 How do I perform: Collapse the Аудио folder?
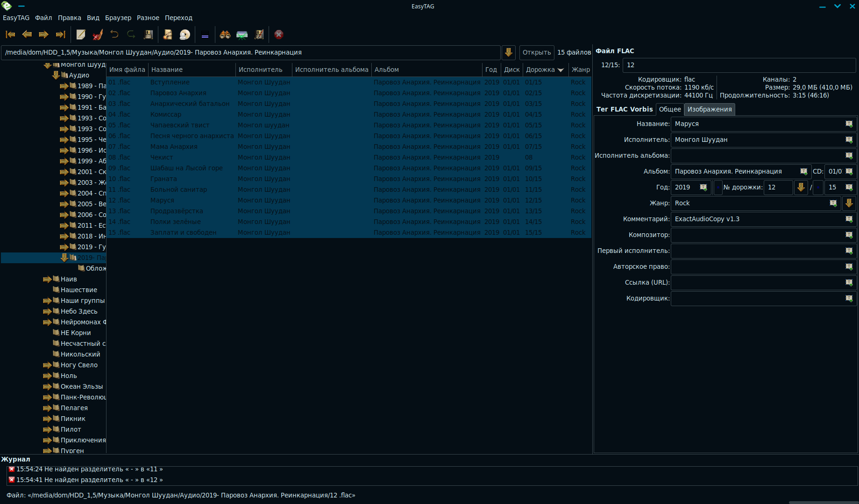click(x=56, y=75)
